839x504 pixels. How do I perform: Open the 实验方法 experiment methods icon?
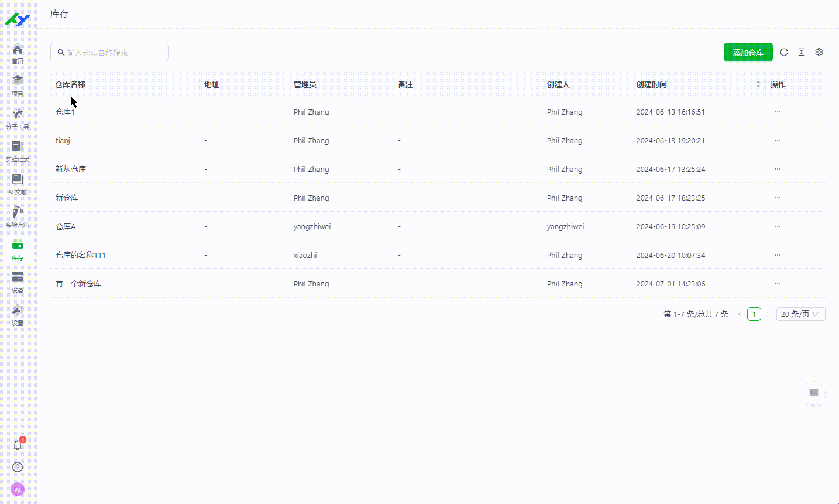click(18, 216)
